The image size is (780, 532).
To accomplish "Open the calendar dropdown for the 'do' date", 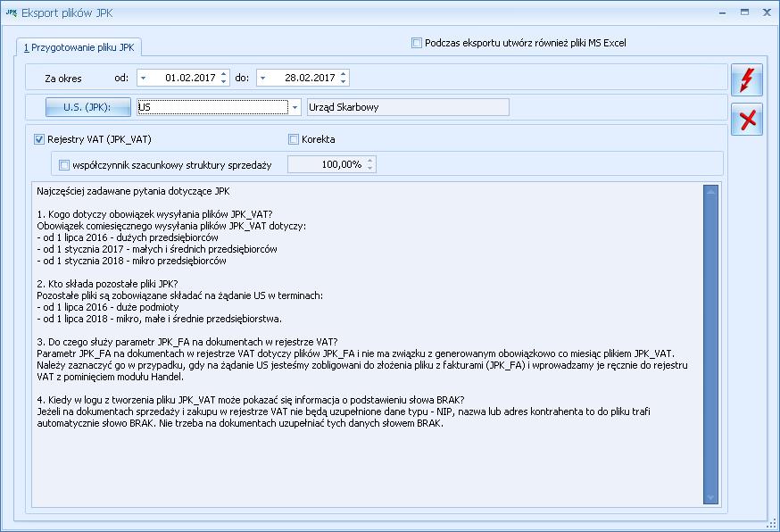I will click(x=262, y=79).
